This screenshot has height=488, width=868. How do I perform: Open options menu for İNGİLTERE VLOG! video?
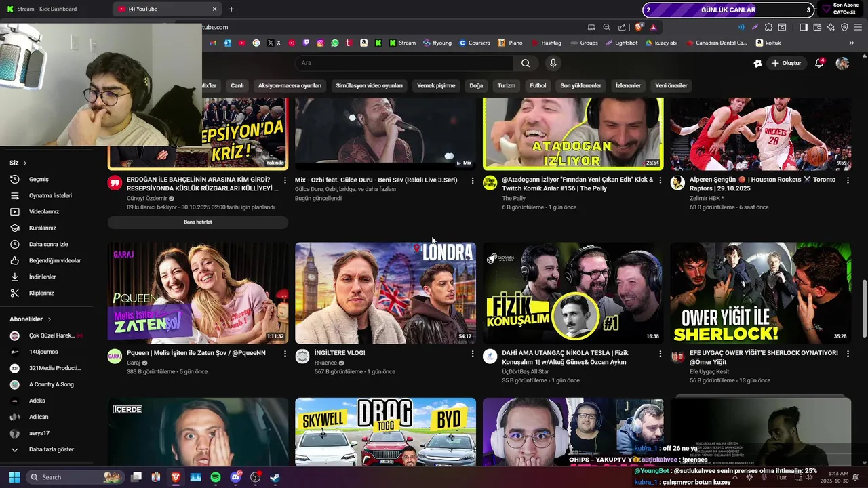click(x=473, y=354)
